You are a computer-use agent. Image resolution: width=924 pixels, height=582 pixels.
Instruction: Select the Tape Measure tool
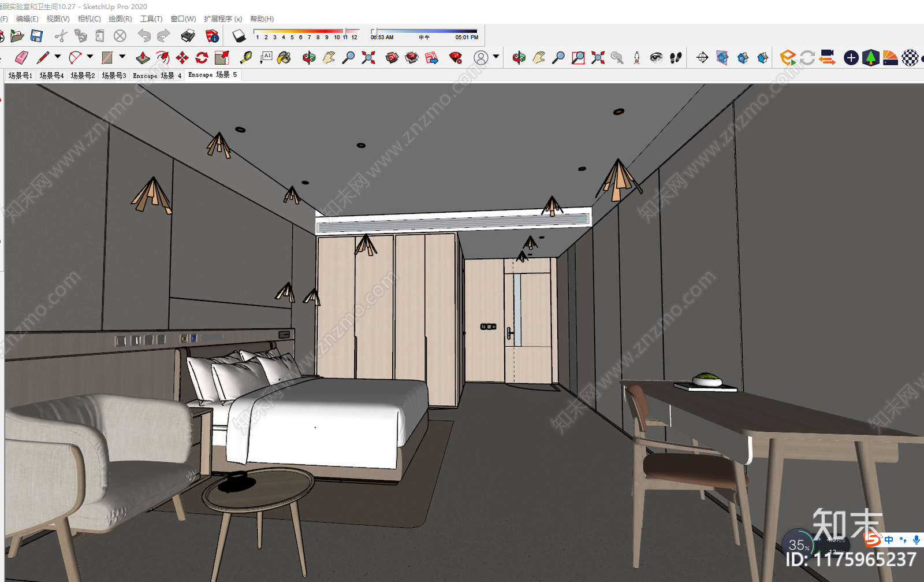click(x=246, y=57)
